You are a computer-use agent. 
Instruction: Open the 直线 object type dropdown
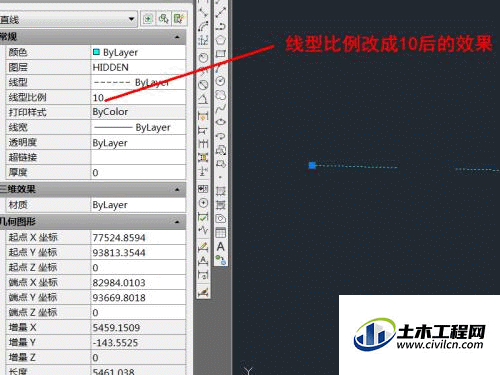click(68, 19)
